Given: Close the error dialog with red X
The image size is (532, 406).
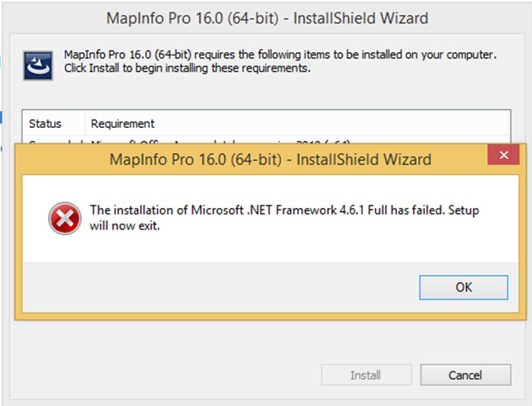Looking at the screenshot, I should (502, 156).
